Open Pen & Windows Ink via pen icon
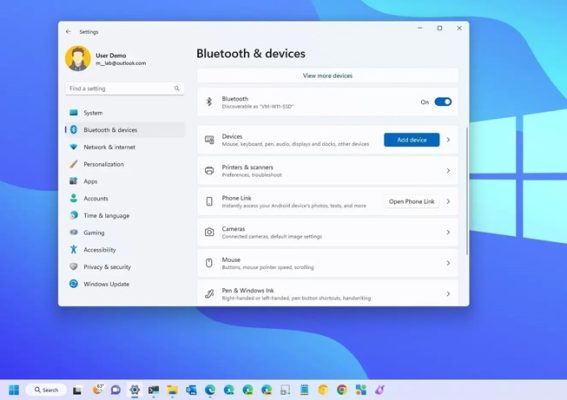This screenshot has width=567, height=400. pos(209,294)
